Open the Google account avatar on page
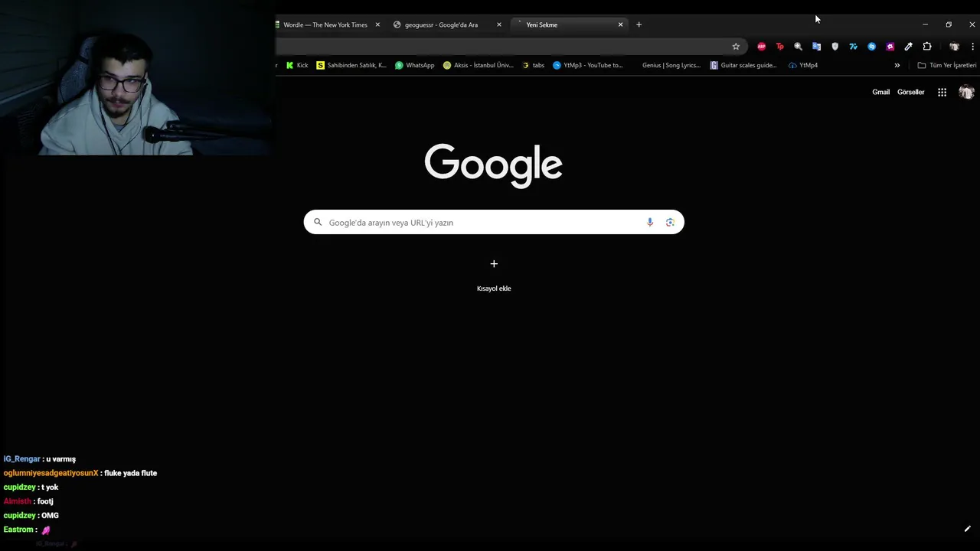The image size is (980, 551). point(966,92)
